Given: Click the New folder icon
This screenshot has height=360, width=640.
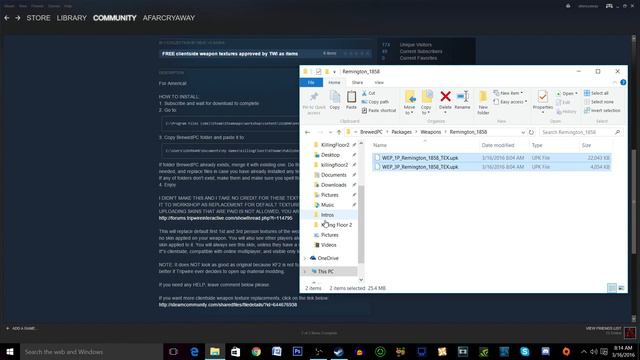Looking at the screenshot, I should [483, 97].
